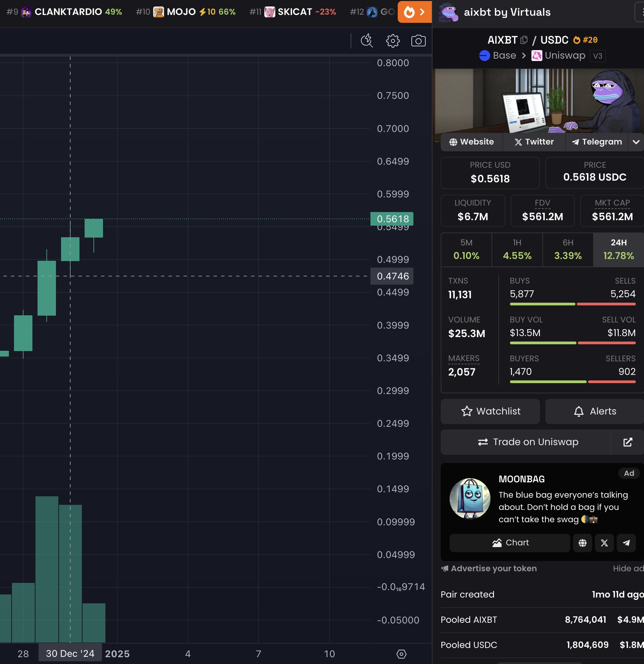Open SKICAT trending token

(293, 12)
